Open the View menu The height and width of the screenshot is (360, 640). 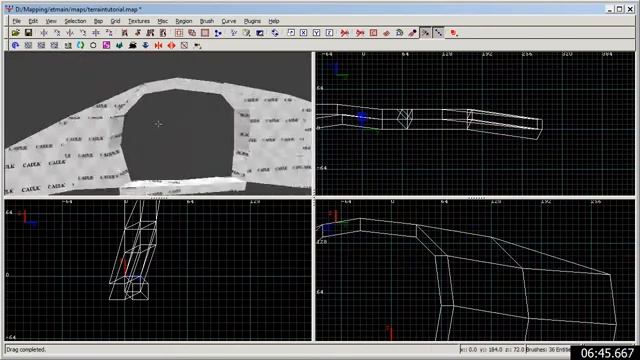51,21
